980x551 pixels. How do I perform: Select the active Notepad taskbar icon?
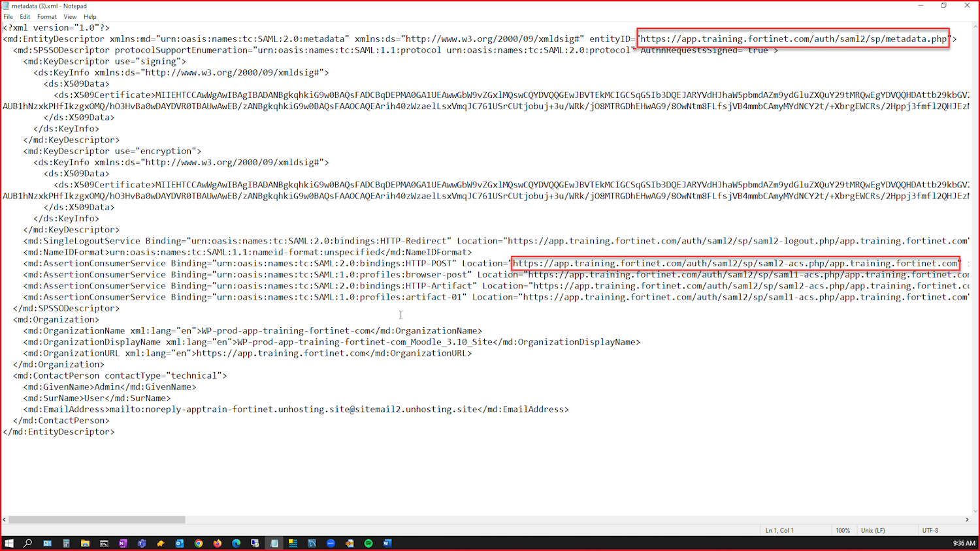[274, 543]
